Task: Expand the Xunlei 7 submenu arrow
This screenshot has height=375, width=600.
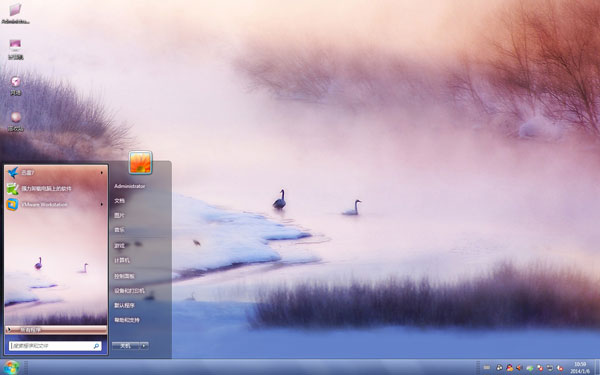Action: pos(101,173)
